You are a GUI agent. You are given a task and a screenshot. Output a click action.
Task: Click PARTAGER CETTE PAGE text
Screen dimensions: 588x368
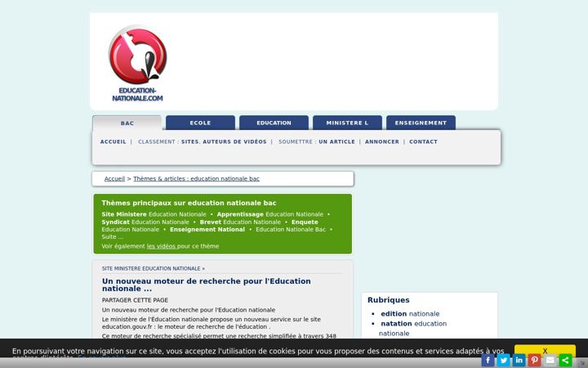[x=135, y=300]
